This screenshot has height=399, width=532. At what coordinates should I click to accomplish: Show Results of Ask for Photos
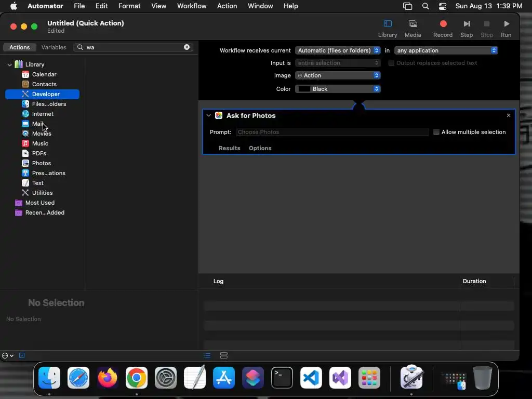pyautogui.click(x=229, y=148)
